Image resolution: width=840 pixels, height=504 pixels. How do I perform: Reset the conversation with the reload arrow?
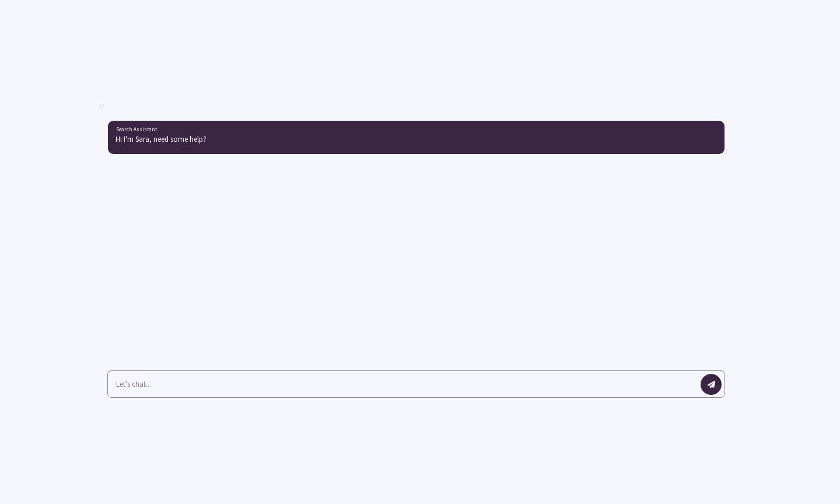pos(101,107)
